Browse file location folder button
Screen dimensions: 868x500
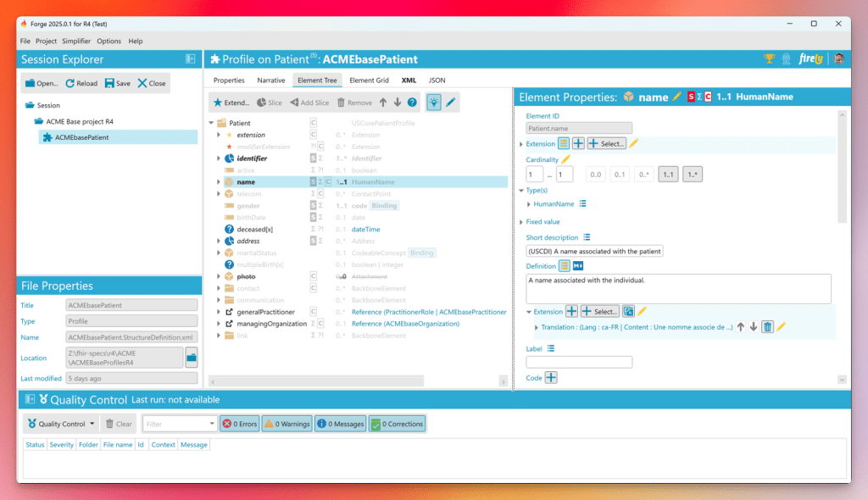coord(192,358)
